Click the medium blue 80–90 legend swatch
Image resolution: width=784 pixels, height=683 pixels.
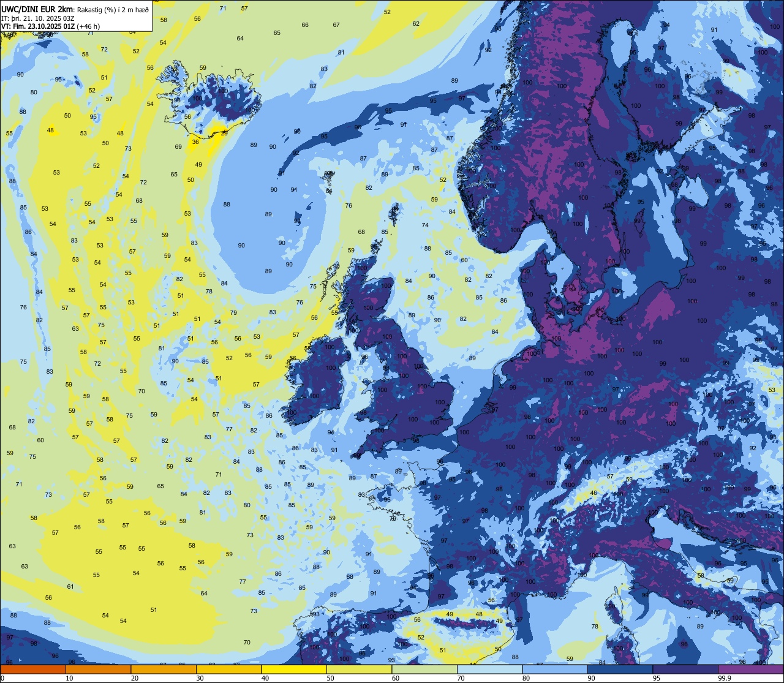click(x=555, y=669)
